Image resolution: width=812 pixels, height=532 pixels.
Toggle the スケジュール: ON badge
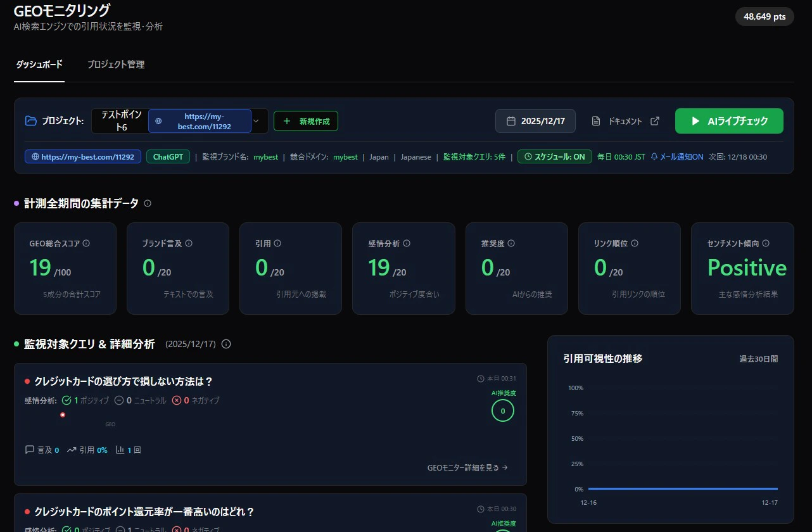coord(555,156)
